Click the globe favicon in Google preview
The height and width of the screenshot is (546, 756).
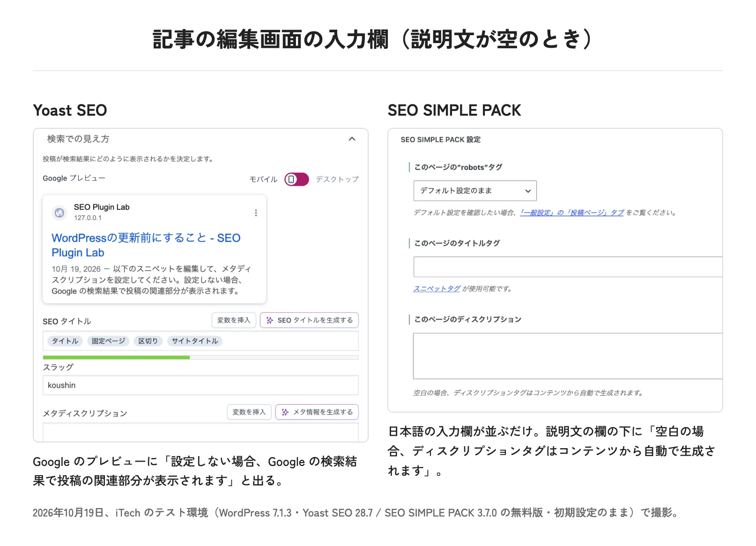(x=59, y=213)
